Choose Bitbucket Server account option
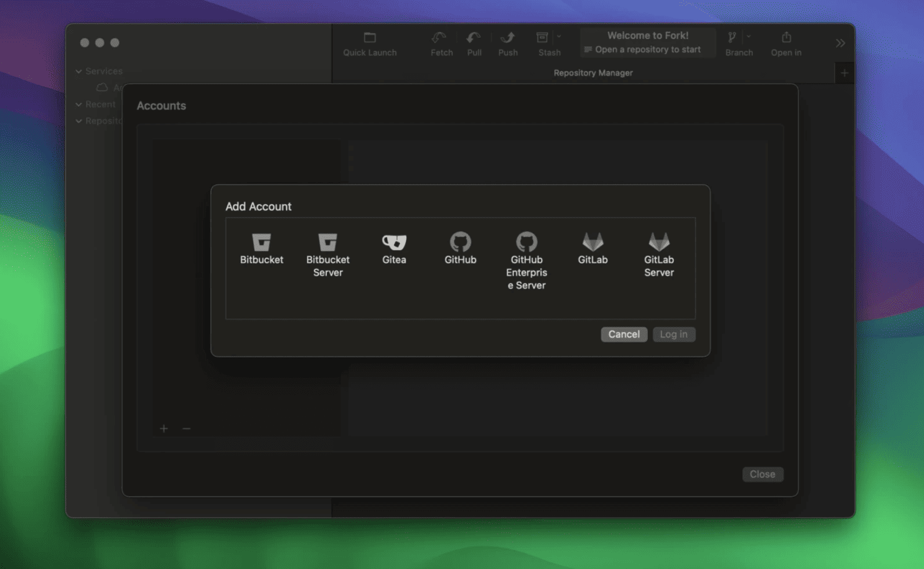Screen dimensions: 924x569 (x=328, y=255)
